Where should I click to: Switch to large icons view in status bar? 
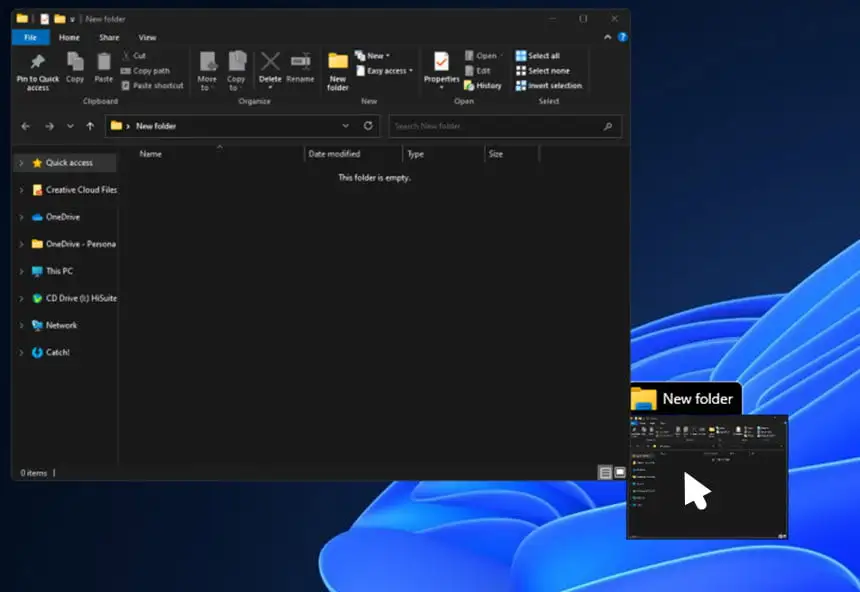click(620, 472)
